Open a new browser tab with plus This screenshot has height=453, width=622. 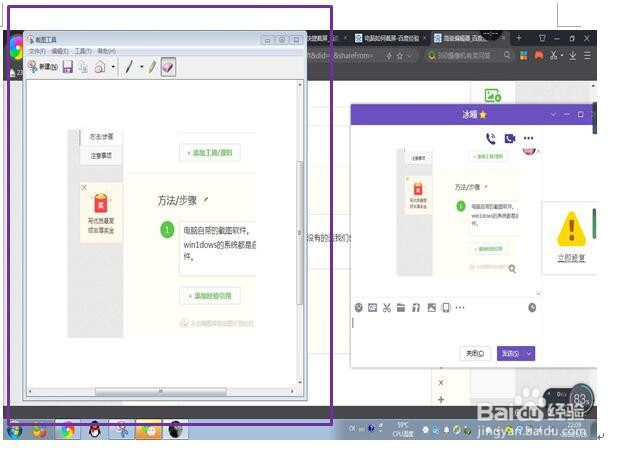[x=519, y=38]
